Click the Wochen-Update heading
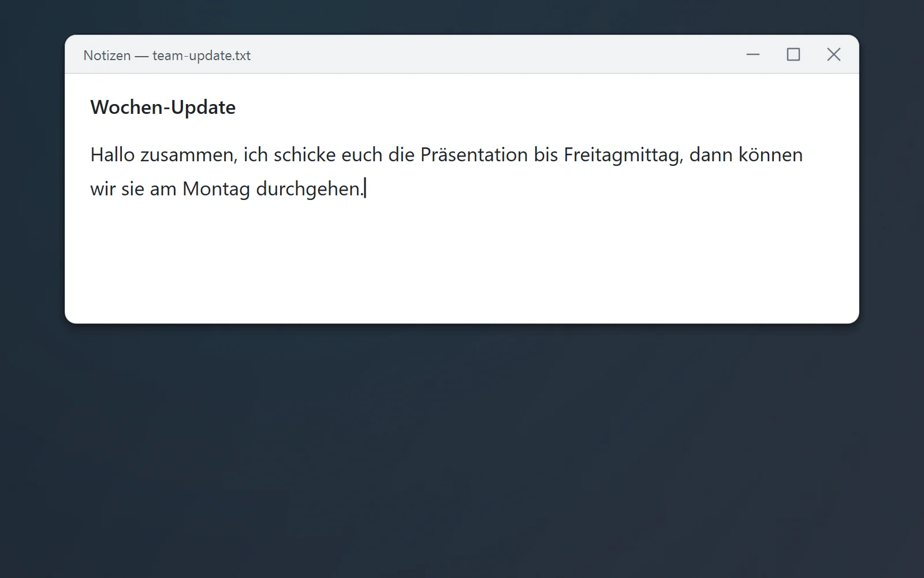 tap(163, 108)
